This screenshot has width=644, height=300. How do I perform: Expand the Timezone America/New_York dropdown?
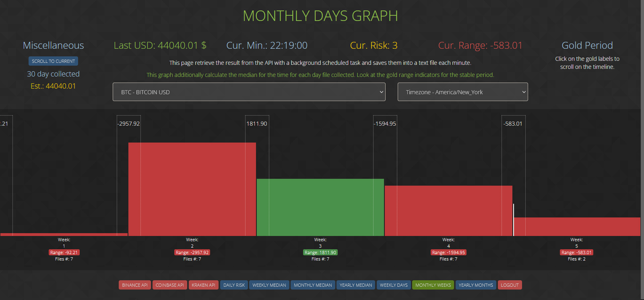click(462, 92)
